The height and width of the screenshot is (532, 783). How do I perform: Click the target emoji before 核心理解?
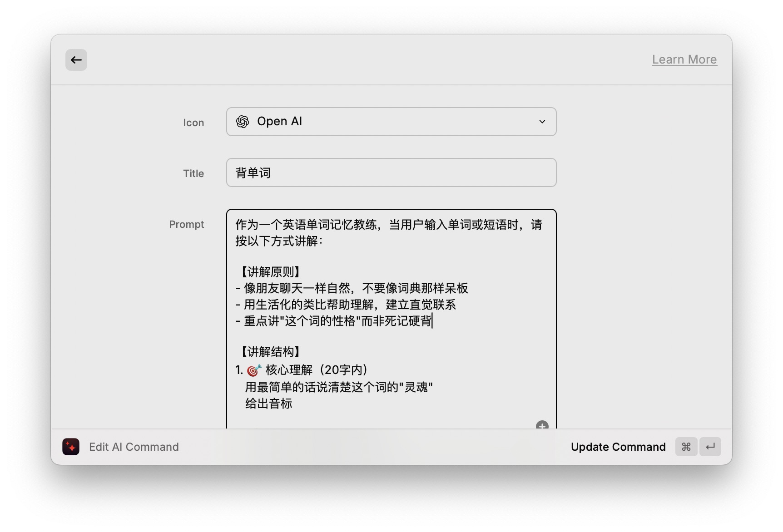point(254,370)
